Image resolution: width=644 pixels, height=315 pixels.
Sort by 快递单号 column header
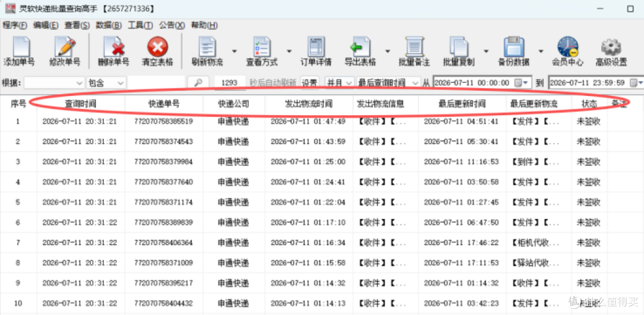pos(164,104)
